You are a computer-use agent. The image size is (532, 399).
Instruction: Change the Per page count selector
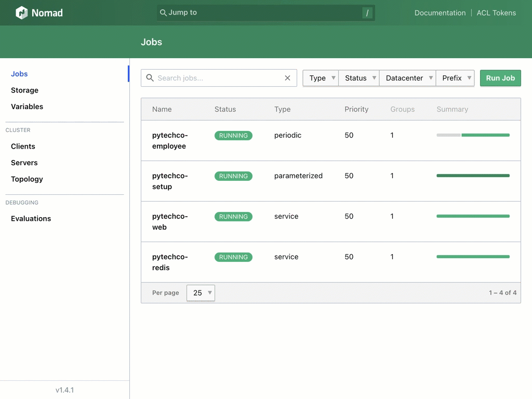(201, 293)
